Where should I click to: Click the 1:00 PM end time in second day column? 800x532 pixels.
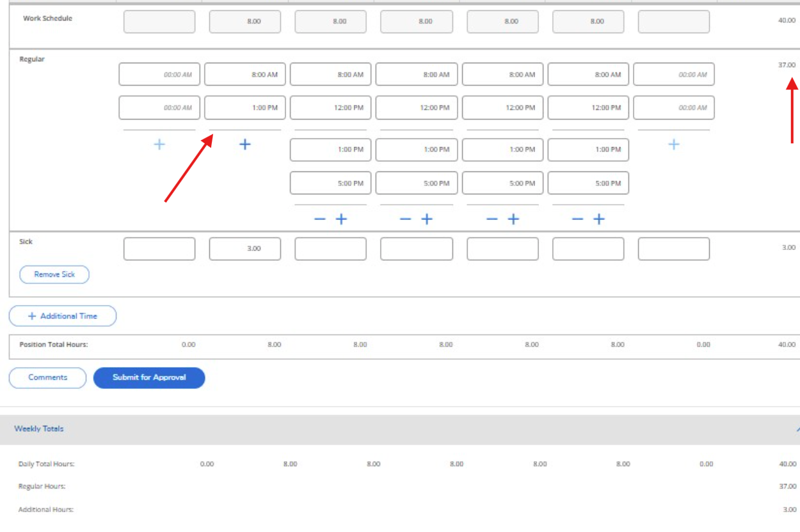(x=245, y=108)
